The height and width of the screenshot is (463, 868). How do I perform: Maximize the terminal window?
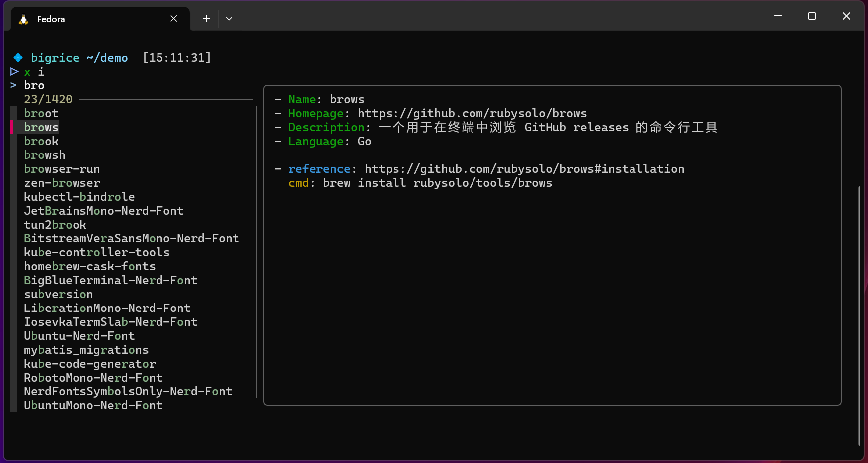point(812,16)
